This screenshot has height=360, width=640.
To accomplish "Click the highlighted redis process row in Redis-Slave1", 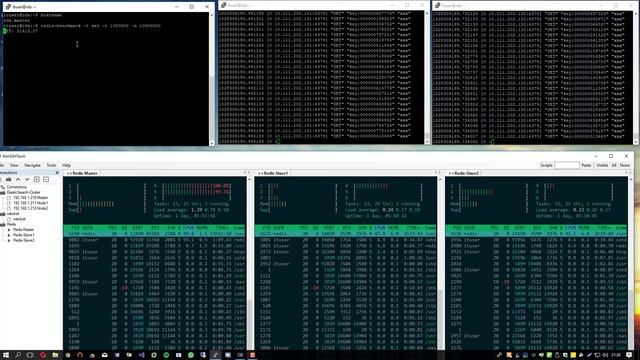I will pos(345,233).
